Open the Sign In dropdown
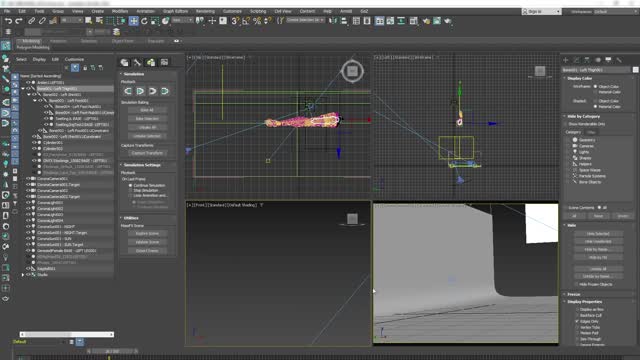The width and height of the screenshot is (640, 360). [x=541, y=11]
